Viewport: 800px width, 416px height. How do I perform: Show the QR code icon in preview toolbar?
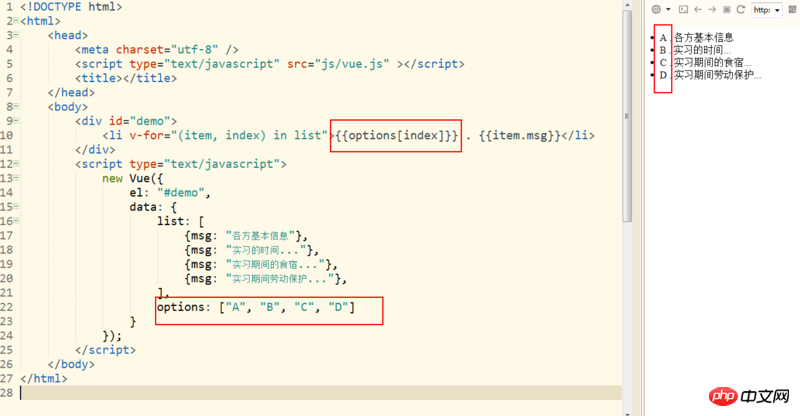[792, 9]
